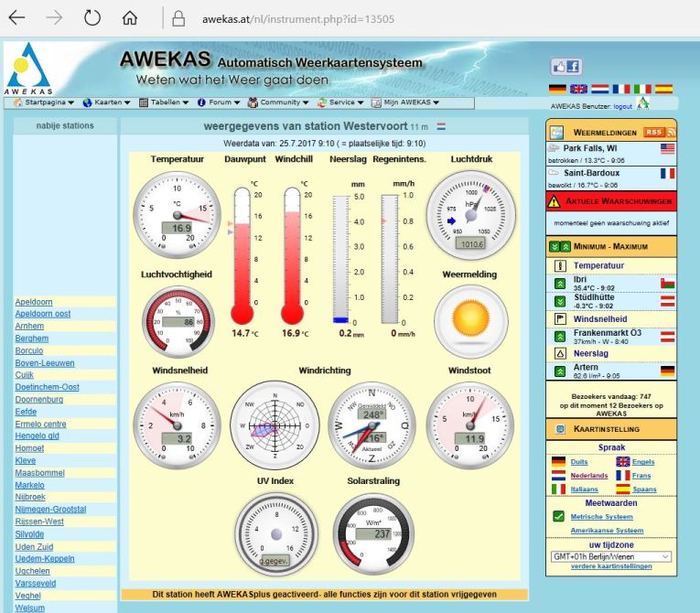Switch language via Nederlands link

[x=589, y=476]
